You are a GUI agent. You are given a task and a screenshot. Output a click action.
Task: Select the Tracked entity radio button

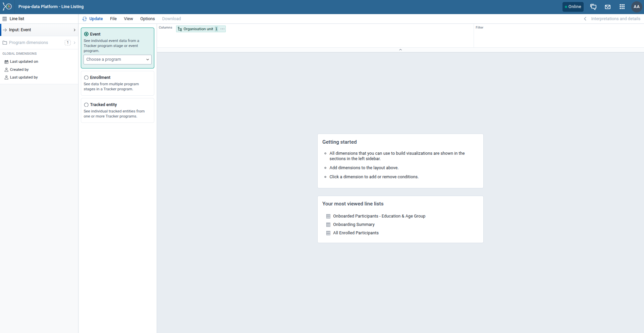[86, 105]
